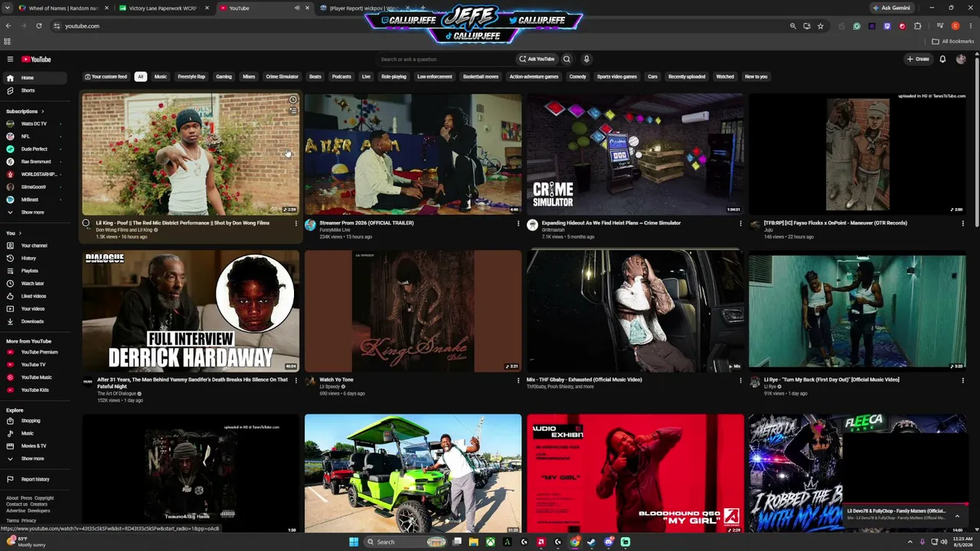Open the NFL subscription channel
Image resolution: width=980 pixels, height=551 pixels.
point(35,136)
